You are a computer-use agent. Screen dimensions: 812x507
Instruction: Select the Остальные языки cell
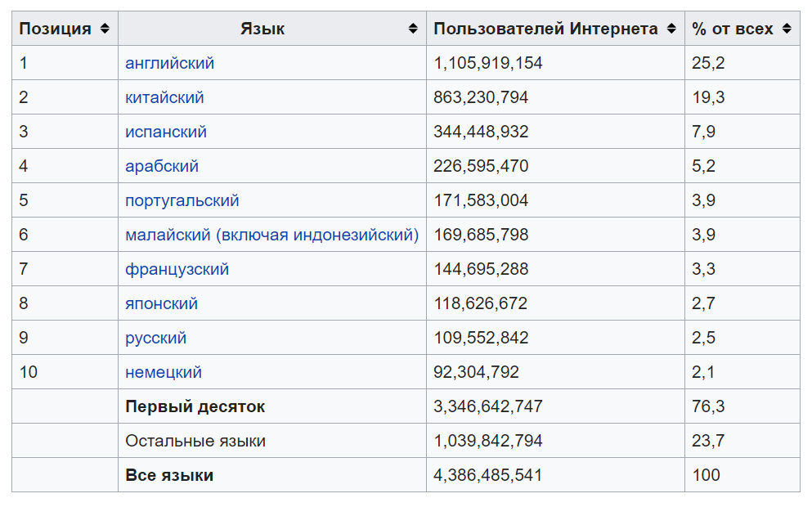tap(195, 441)
